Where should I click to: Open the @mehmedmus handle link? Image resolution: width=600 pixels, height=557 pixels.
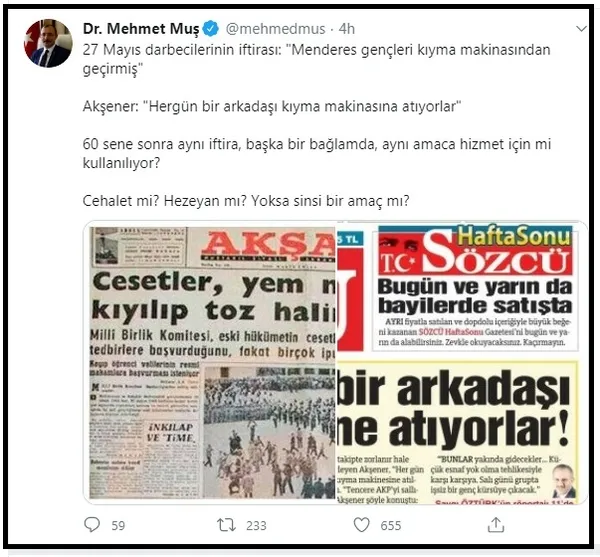point(275,29)
